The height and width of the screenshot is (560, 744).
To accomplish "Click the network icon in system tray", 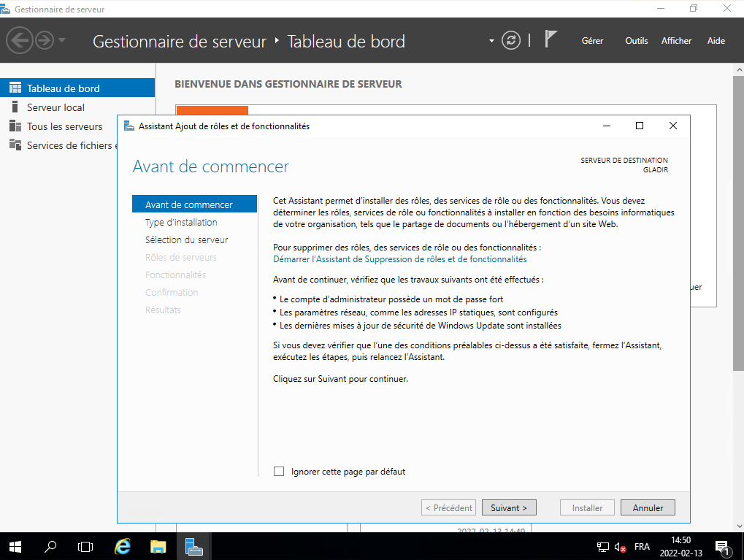I will [602, 547].
